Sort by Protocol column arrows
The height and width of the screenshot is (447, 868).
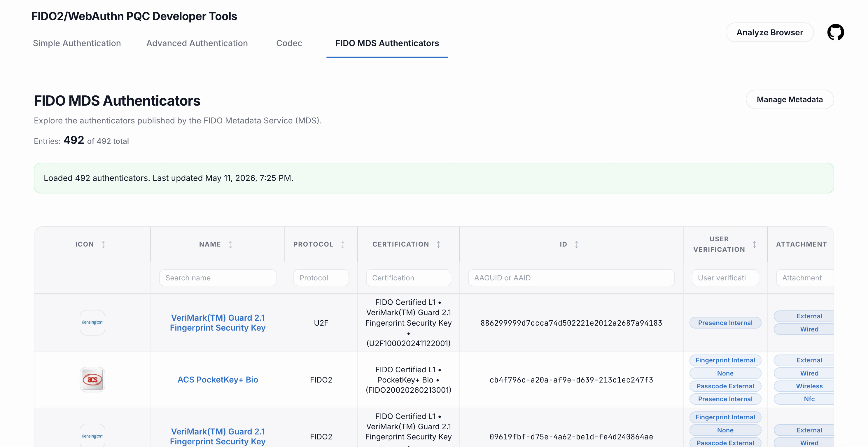point(343,245)
